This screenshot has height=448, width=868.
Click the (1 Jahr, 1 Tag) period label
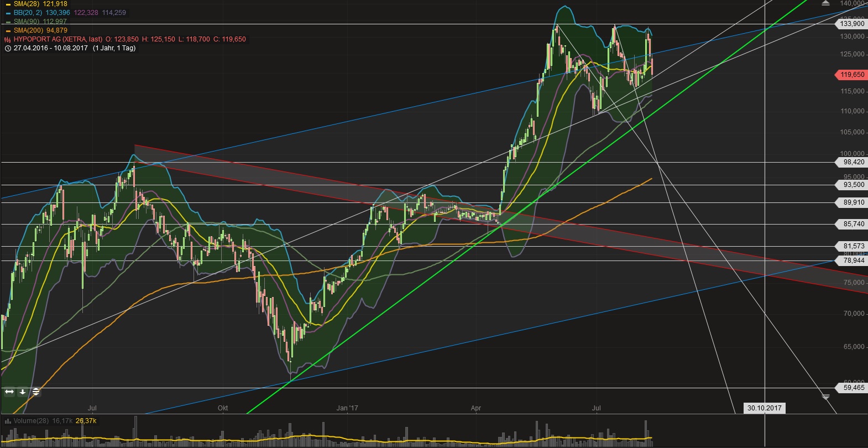[114, 48]
